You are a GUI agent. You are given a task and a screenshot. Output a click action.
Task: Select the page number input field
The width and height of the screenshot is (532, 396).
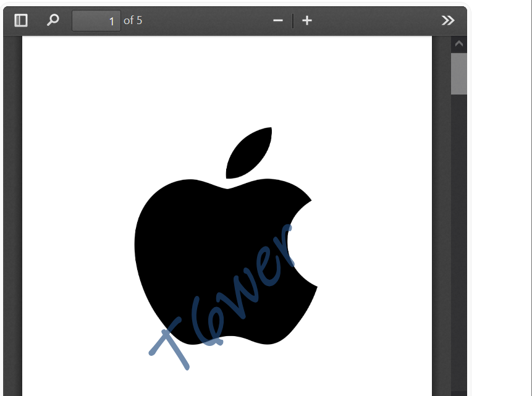point(96,20)
